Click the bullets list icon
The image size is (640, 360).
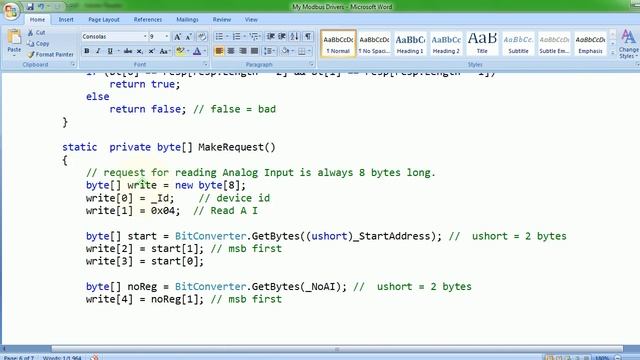click(x=219, y=37)
